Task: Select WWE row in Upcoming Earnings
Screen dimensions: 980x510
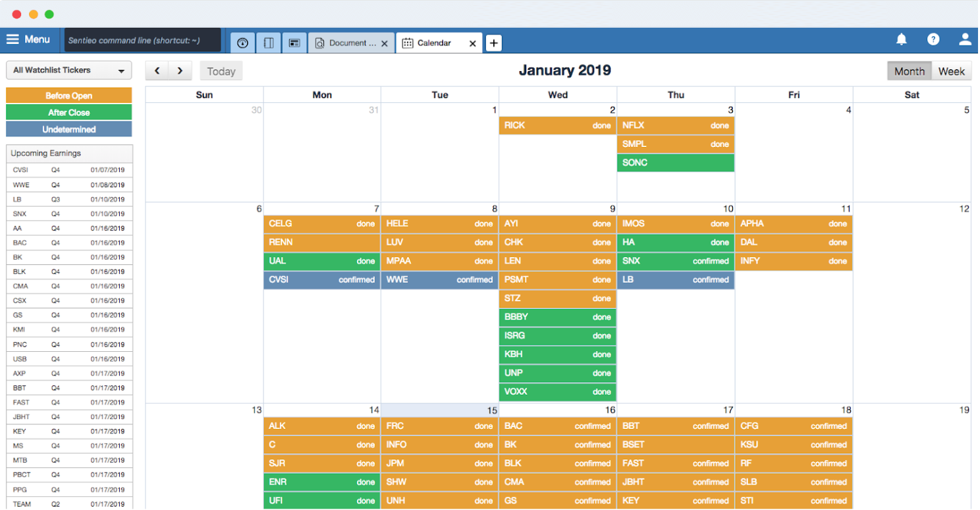Action: 69,184
